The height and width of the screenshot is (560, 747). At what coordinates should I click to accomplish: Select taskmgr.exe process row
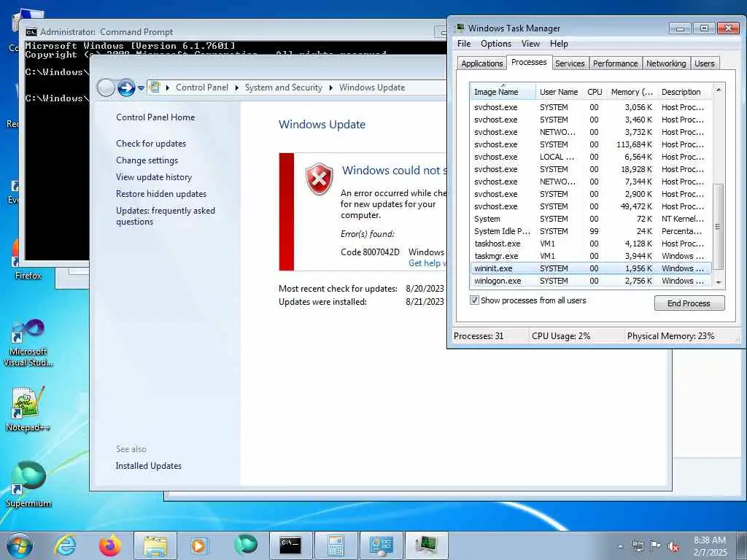click(591, 256)
